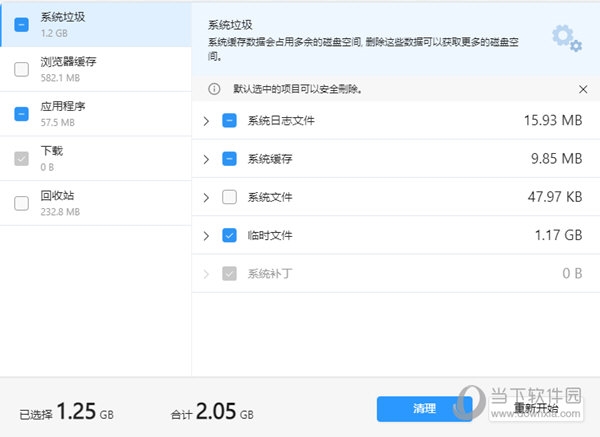Expand the 系统缓存 row

coord(206,159)
